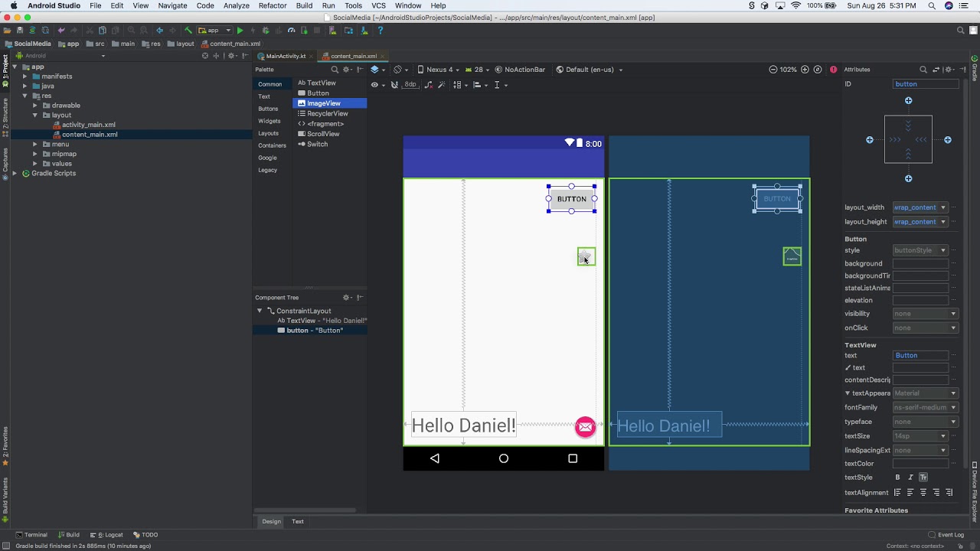Select the Buttons palette category
Viewport: 980px width, 551px height.
(x=268, y=109)
